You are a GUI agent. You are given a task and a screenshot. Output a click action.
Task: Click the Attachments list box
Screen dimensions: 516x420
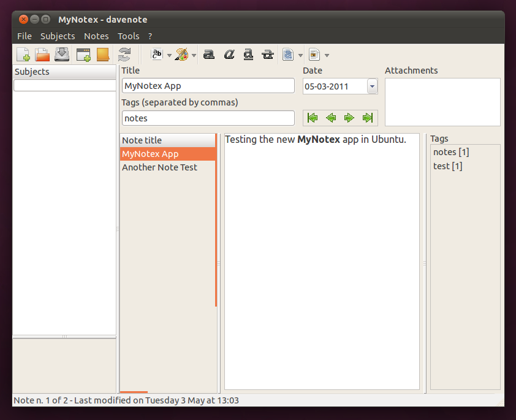pyautogui.click(x=442, y=102)
